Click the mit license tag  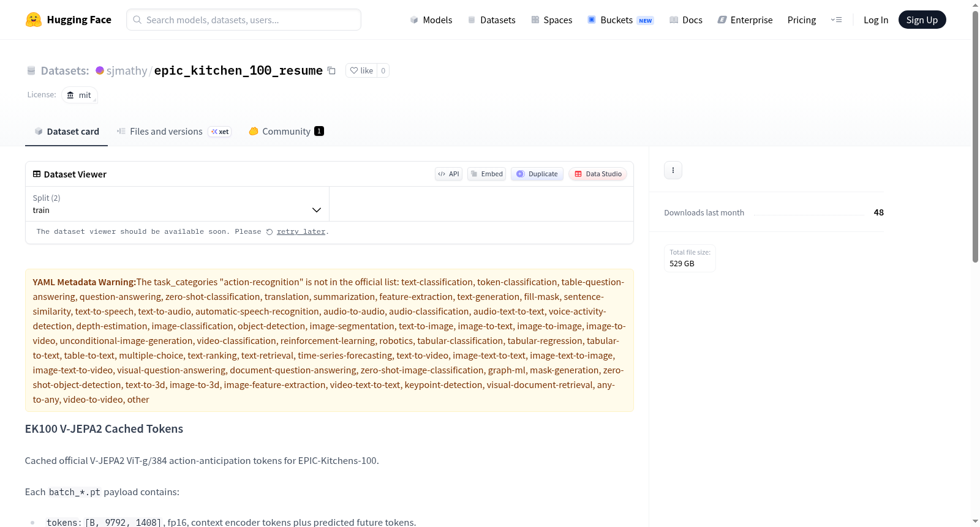[x=79, y=95]
